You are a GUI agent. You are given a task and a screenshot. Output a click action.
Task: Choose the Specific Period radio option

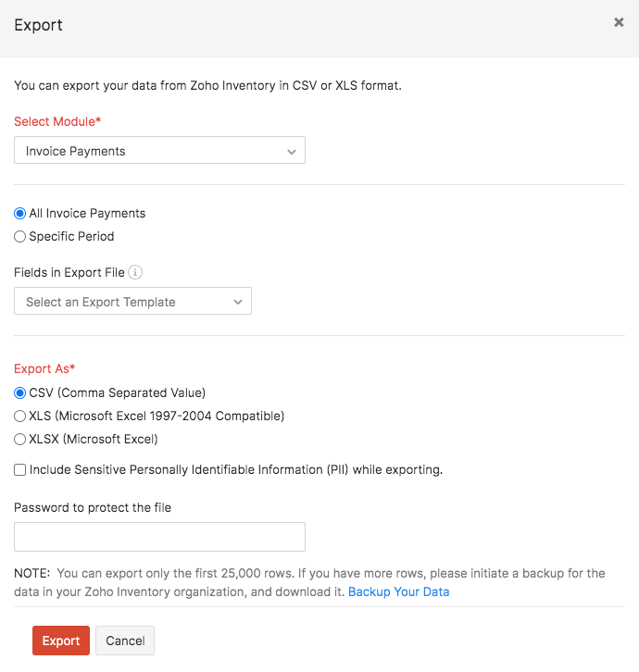20,236
